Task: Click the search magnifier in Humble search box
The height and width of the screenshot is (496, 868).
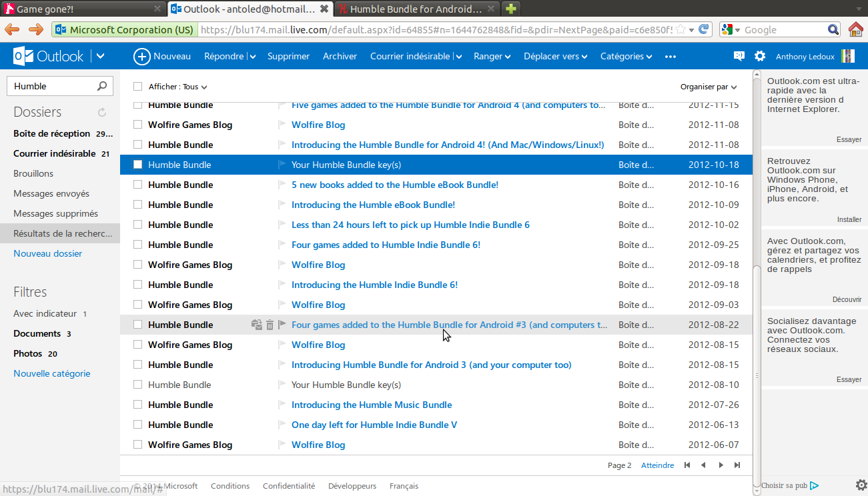Action: tap(102, 86)
